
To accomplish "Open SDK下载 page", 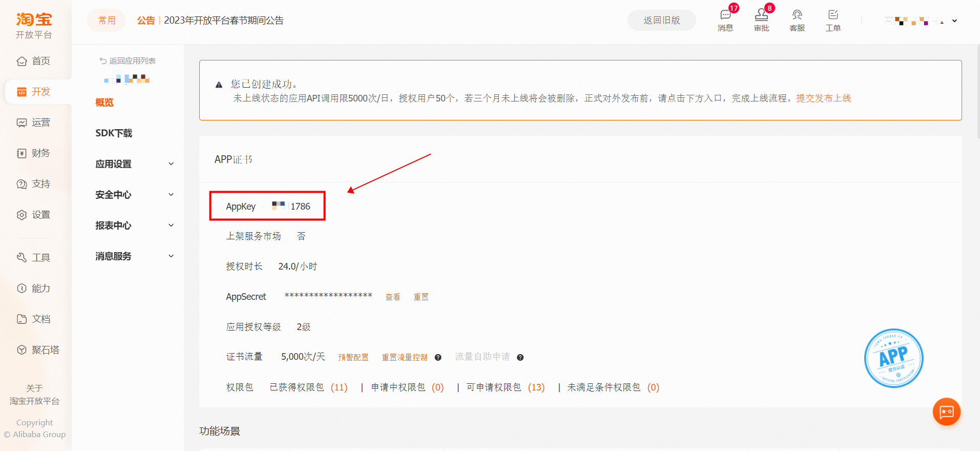I will click(114, 133).
